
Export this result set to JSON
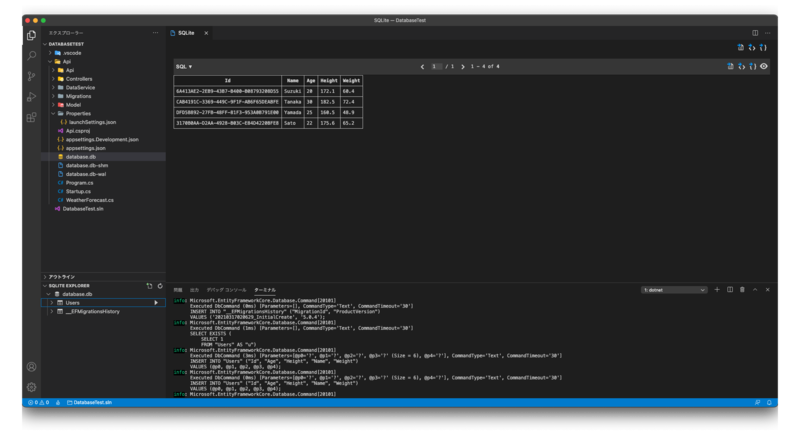click(753, 66)
